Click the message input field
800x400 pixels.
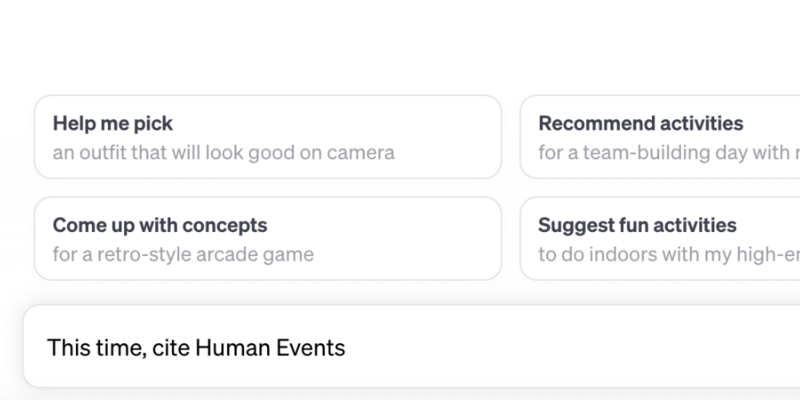[x=412, y=347]
